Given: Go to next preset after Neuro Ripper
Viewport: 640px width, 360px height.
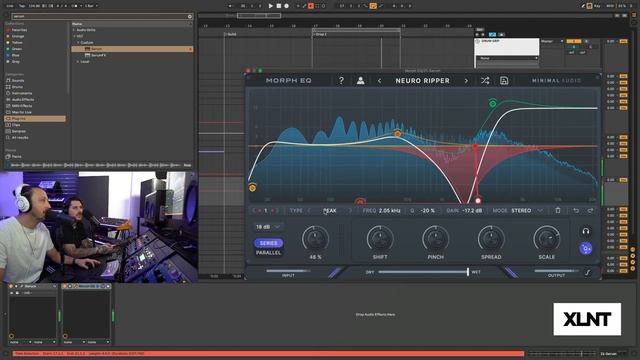Looking at the screenshot, I should click(466, 81).
